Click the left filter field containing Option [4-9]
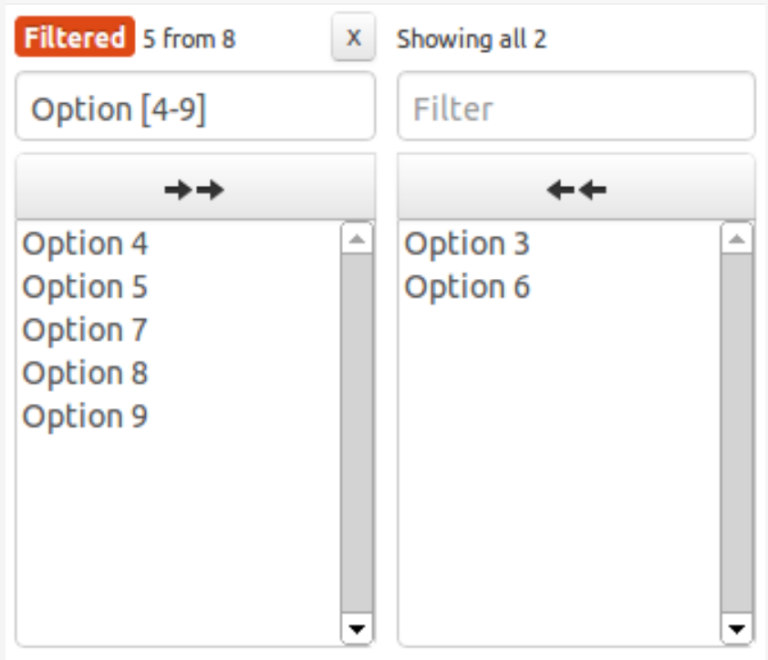This screenshot has height=660, width=768. [x=195, y=106]
